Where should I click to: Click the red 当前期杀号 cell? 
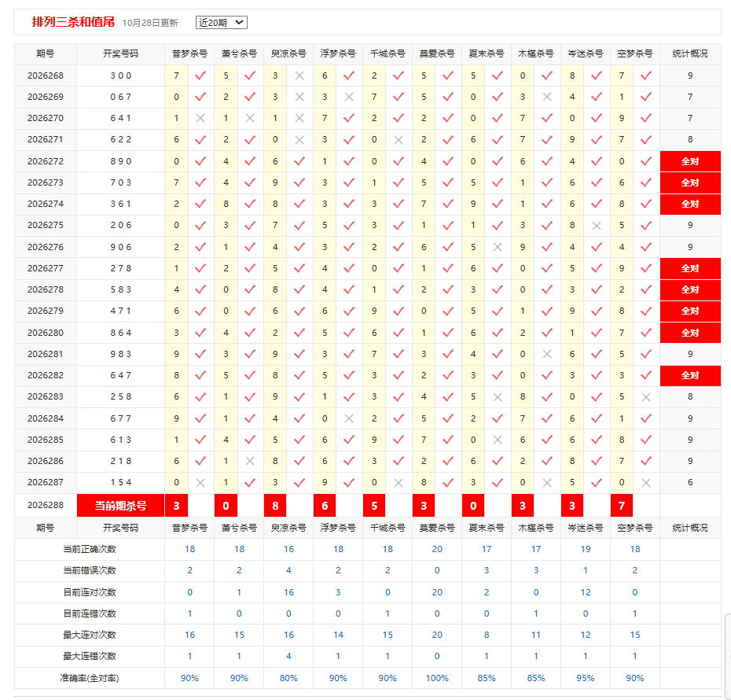pyautogui.click(x=121, y=506)
